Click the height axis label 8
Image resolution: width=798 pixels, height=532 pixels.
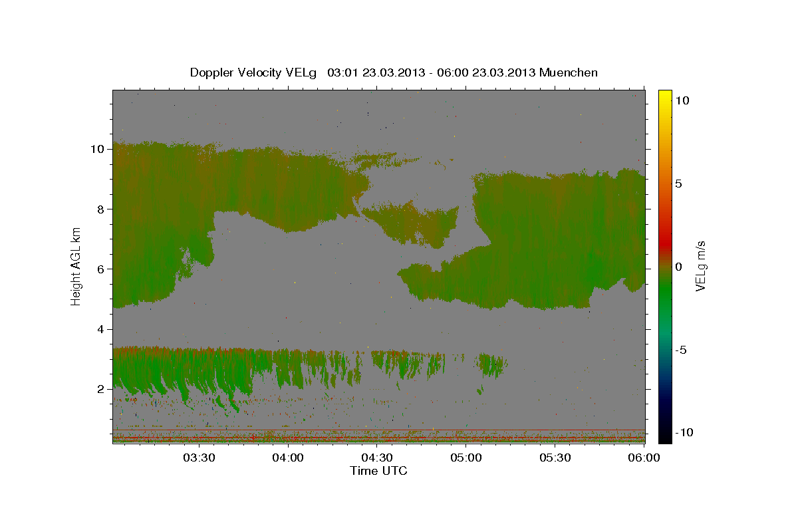[100, 209]
